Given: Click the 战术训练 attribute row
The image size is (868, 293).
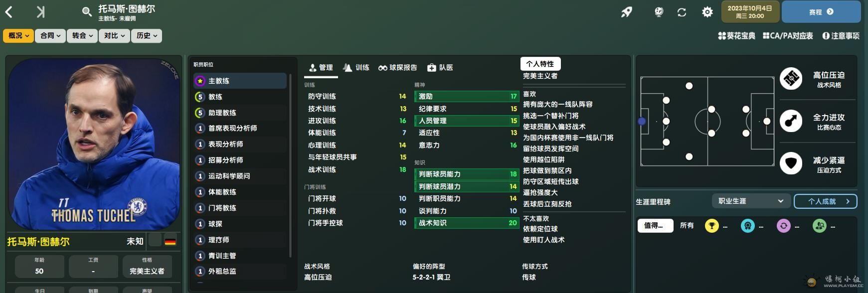Looking at the screenshot, I should coord(356,169).
